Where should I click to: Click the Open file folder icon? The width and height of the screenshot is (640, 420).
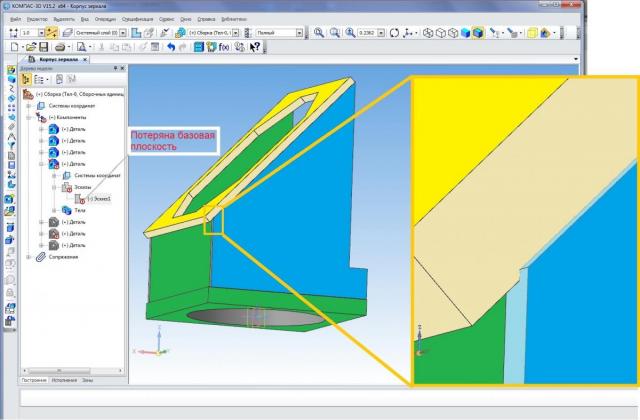tap(31, 47)
